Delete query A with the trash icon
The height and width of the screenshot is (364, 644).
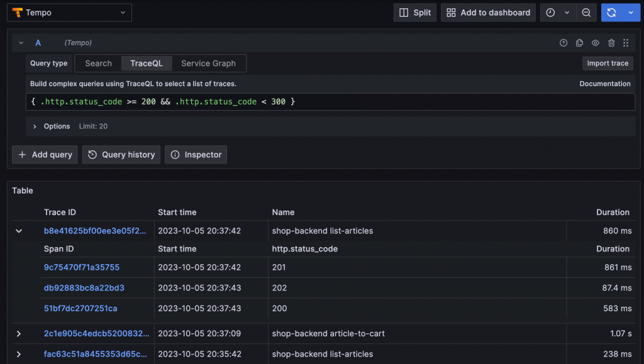[611, 43]
